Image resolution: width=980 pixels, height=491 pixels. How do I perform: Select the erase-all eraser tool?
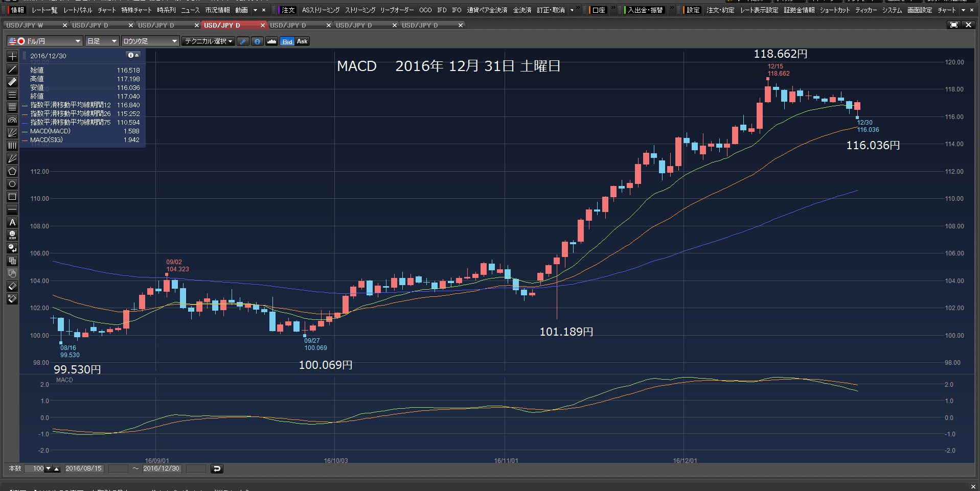pyautogui.click(x=12, y=299)
